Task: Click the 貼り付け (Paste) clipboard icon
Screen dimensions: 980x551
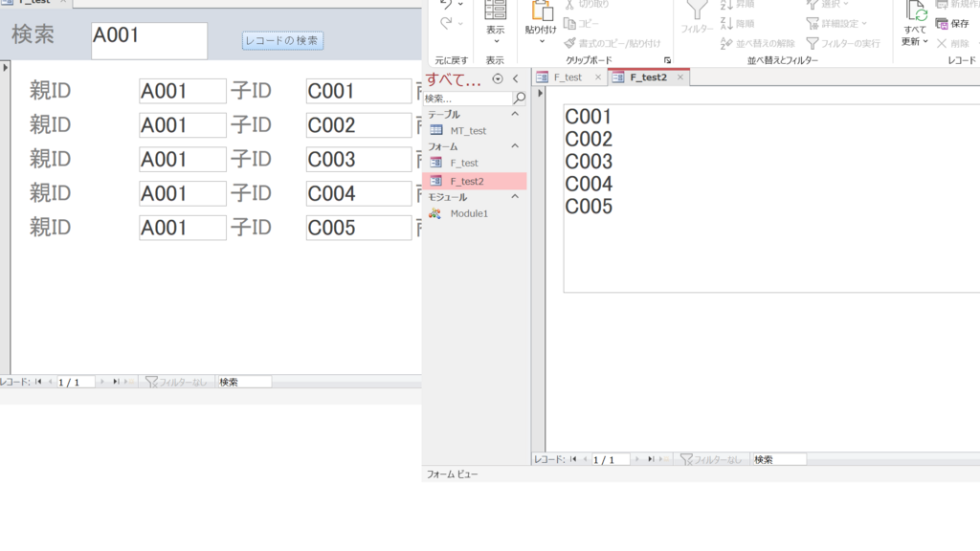Action: [x=542, y=11]
